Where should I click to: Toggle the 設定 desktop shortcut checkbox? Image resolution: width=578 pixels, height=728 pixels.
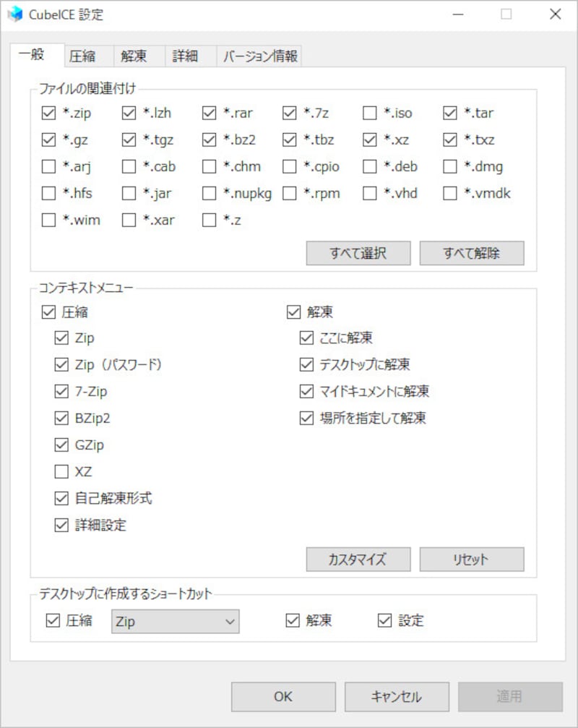pyautogui.click(x=384, y=620)
